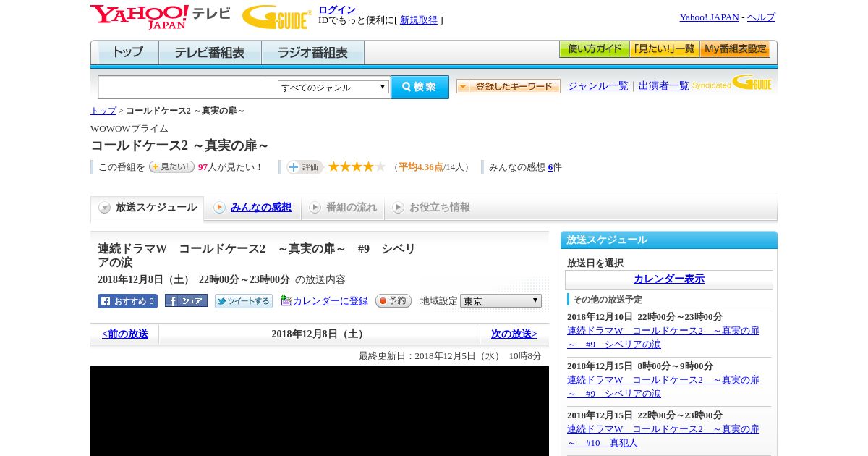Viewport: 868px width, 456px height.
Task: Open the ラジオ番組表 tab
Action: tap(312, 53)
